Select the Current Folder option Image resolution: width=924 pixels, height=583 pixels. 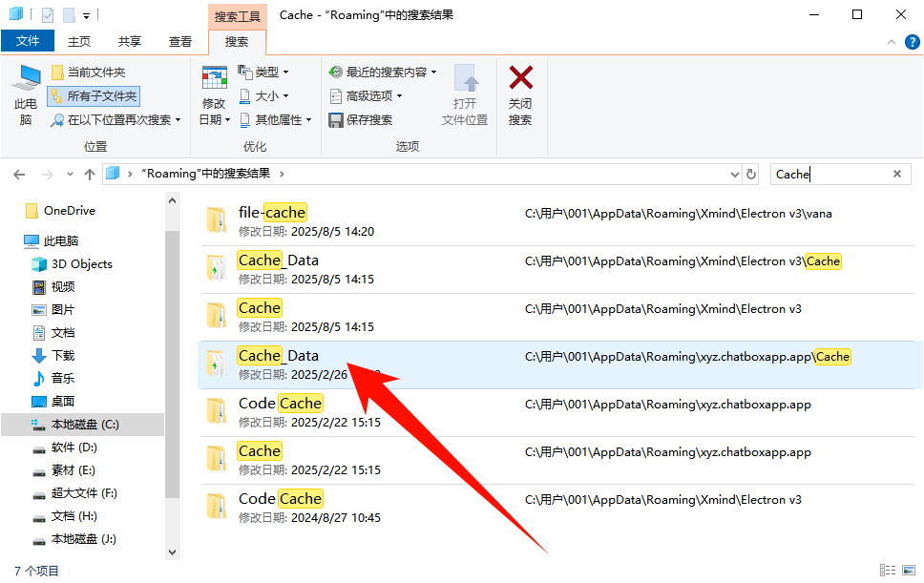[88, 73]
